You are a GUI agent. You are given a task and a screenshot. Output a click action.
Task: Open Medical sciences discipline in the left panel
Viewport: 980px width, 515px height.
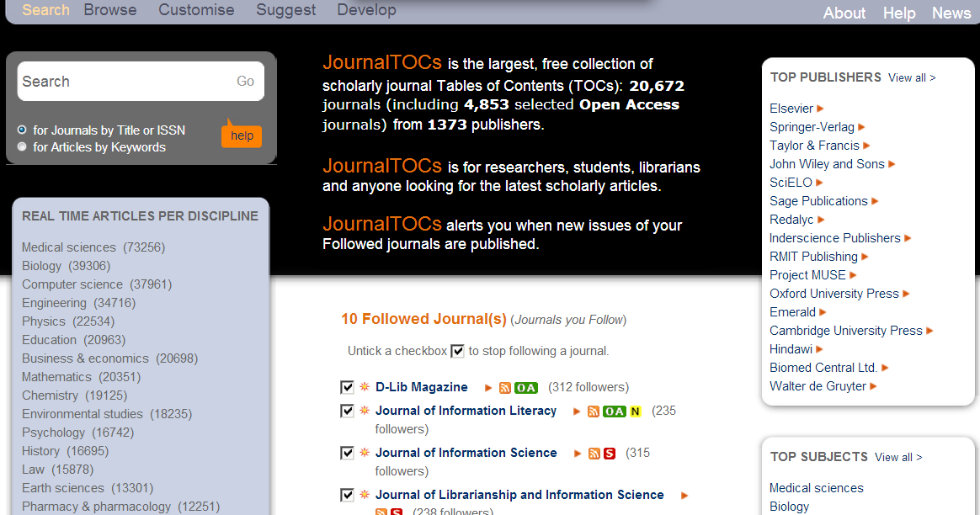93,247
